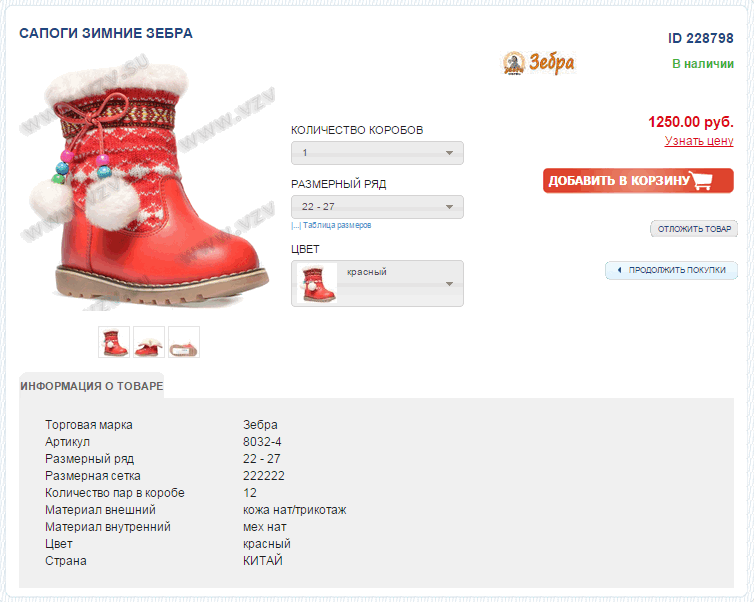Click the left arrow on continue shopping
Screen dimensions: 754x602
click(619, 270)
